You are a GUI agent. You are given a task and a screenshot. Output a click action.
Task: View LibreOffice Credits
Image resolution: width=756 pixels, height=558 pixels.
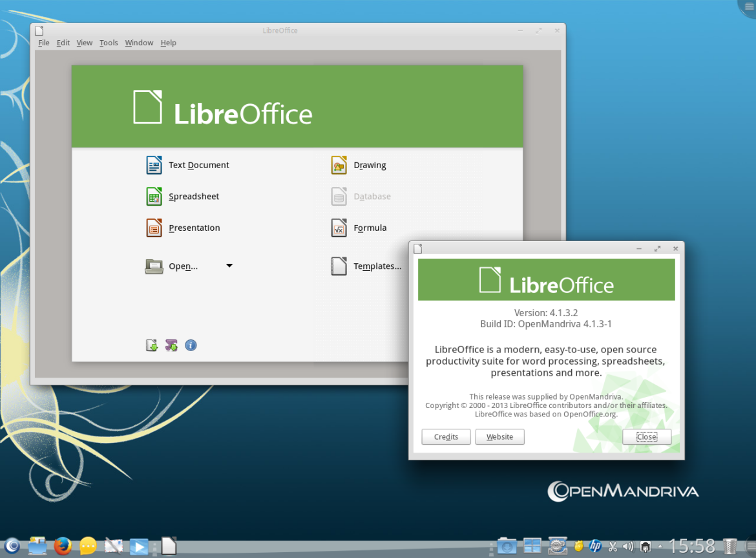(446, 436)
